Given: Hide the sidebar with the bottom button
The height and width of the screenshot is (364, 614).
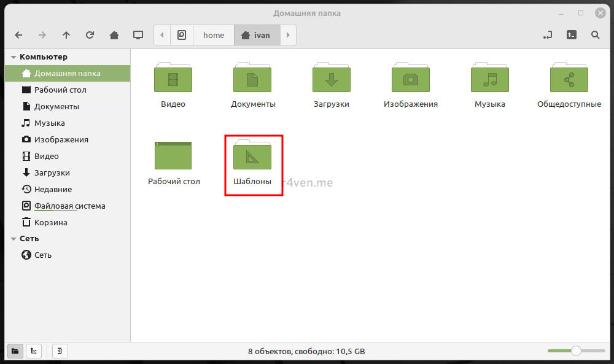Looking at the screenshot, I should pos(60,351).
